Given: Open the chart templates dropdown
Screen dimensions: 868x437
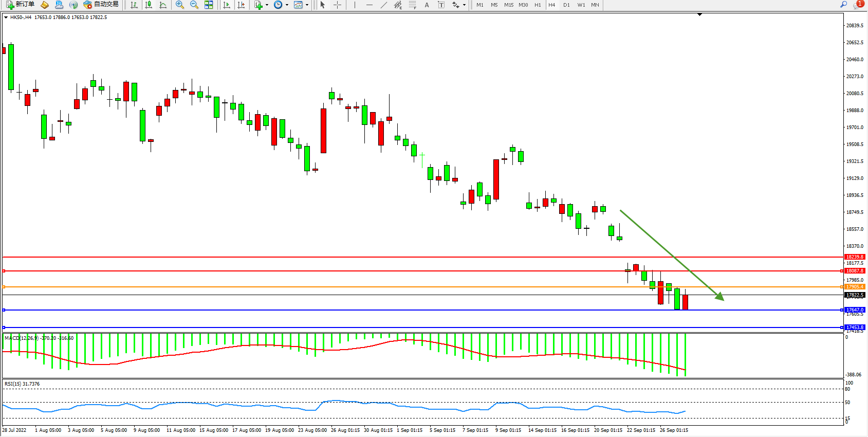Looking at the screenshot, I should click(x=307, y=5).
